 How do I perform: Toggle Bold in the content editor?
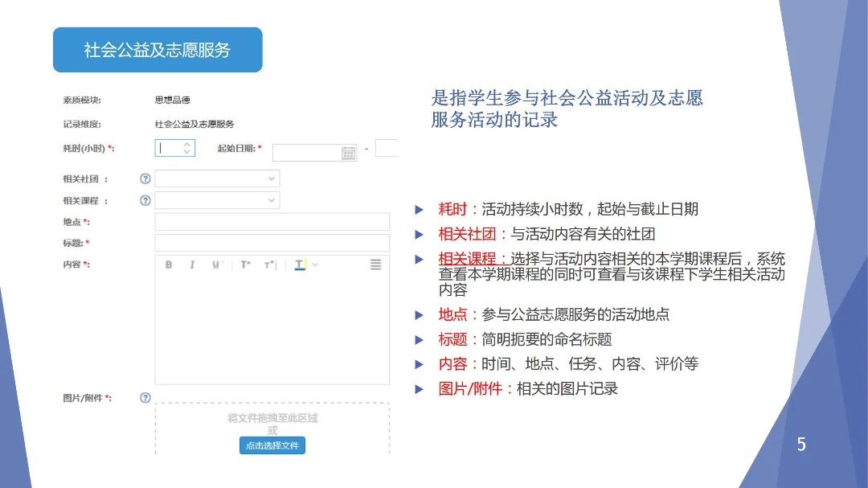click(x=169, y=265)
